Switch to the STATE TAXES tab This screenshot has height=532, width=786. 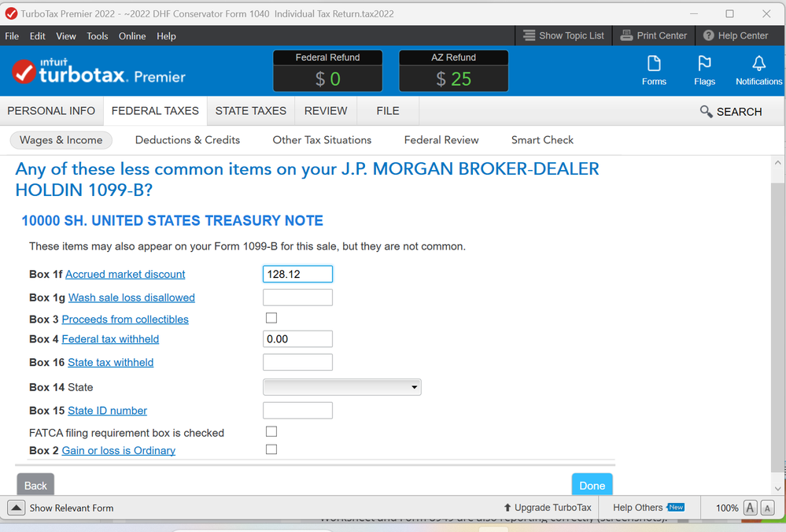coord(251,111)
